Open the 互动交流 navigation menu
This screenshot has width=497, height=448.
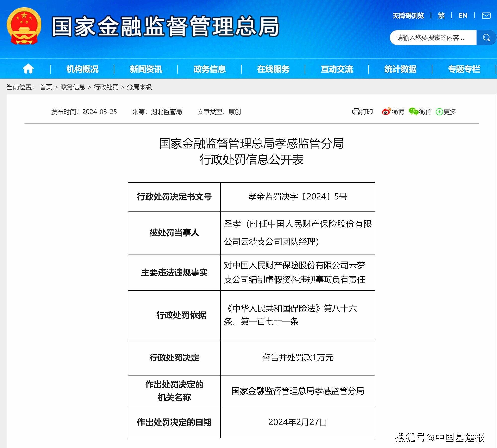337,69
